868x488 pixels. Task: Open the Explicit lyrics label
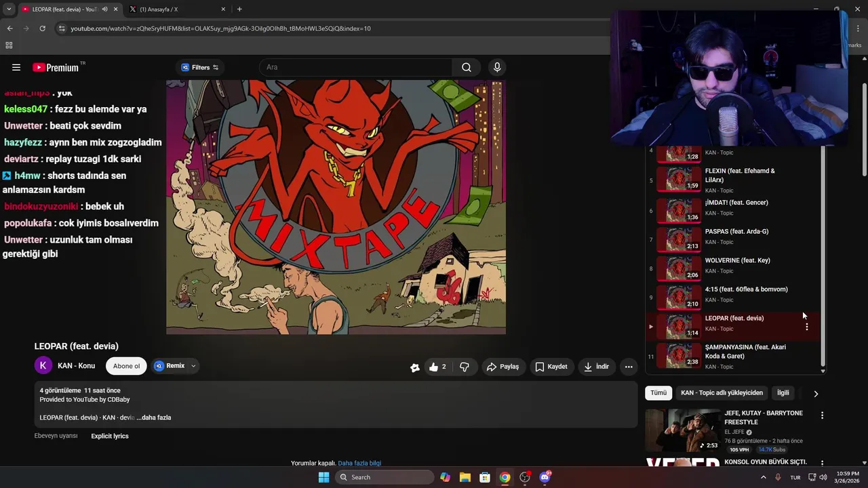click(110, 436)
